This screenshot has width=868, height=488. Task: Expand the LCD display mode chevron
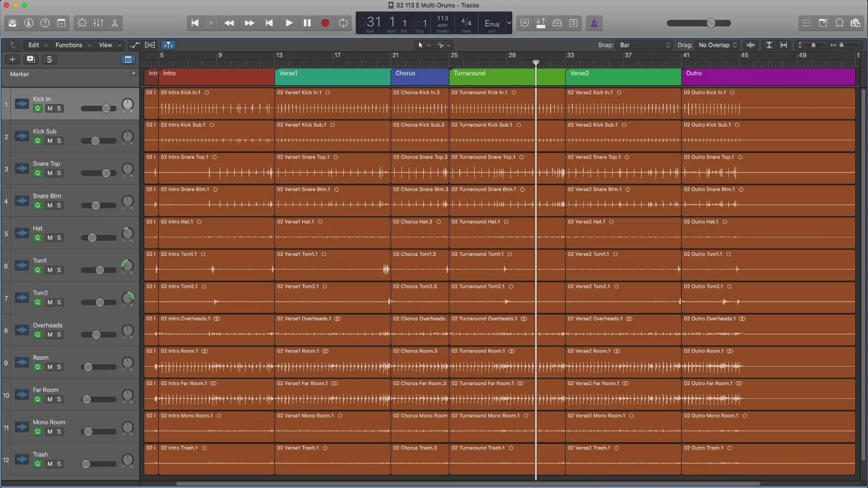point(509,23)
